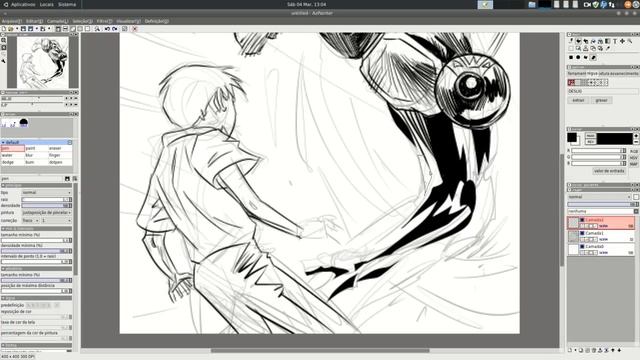Image resolution: width=640 pixels, height=360 pixels.
Task: Select the gradient tool icon
Action: pos(607,41)
